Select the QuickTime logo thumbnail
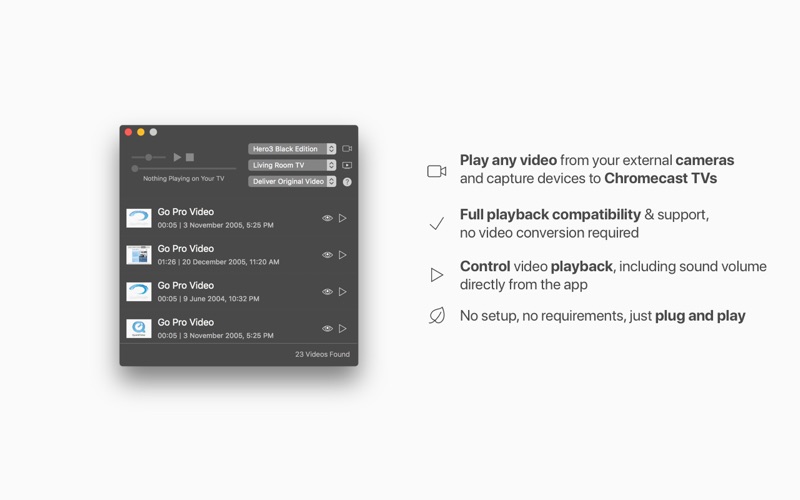800x500 pixels. [139, 328]
